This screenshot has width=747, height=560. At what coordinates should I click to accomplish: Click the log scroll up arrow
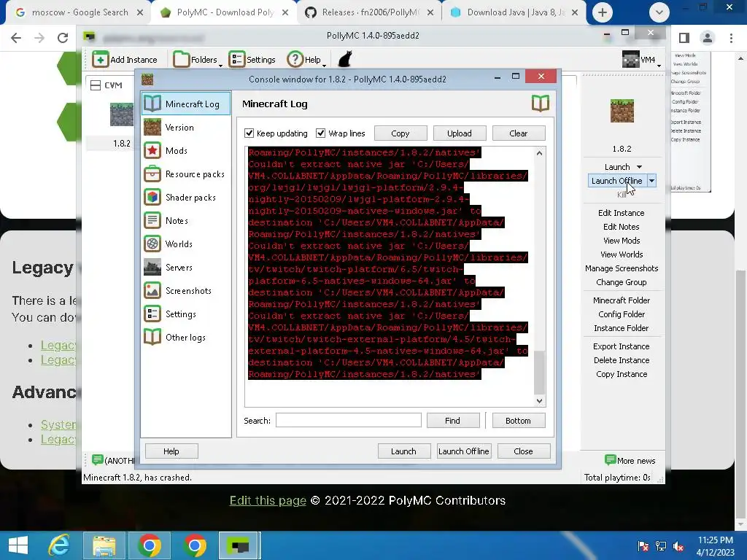(x=539, y=153)
